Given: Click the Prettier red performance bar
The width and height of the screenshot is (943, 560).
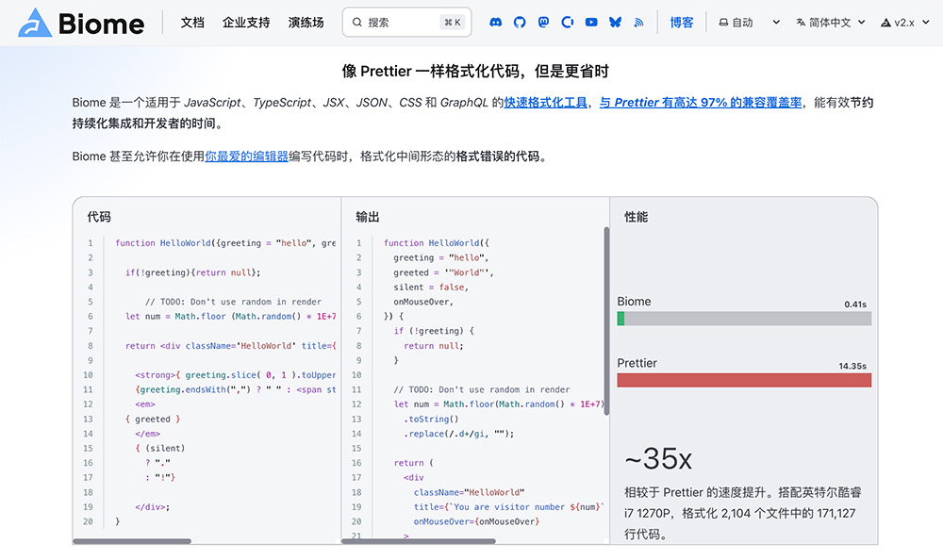Looking at the screenshot, I should pyautogui.click(x=744, y=380).
